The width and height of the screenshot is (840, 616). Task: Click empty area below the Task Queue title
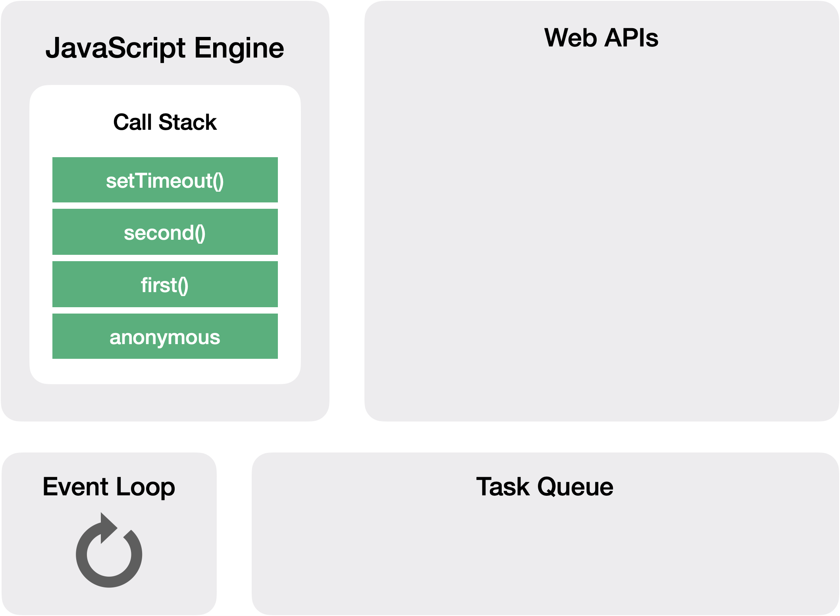point(545,556)
